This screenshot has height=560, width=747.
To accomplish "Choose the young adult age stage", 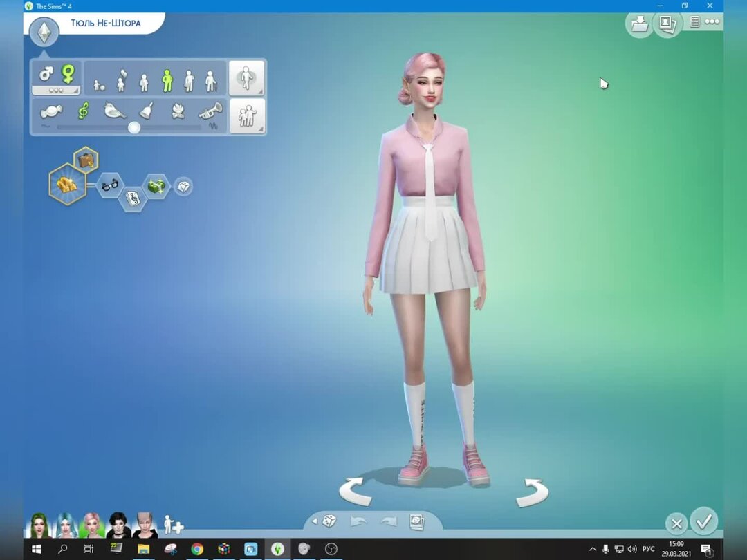I will 167,80.
